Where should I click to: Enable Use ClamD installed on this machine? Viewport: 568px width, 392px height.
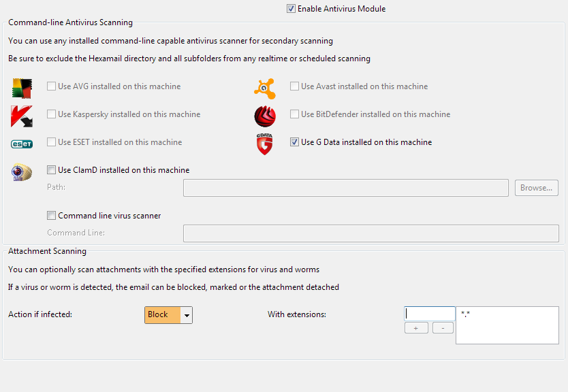52,170
